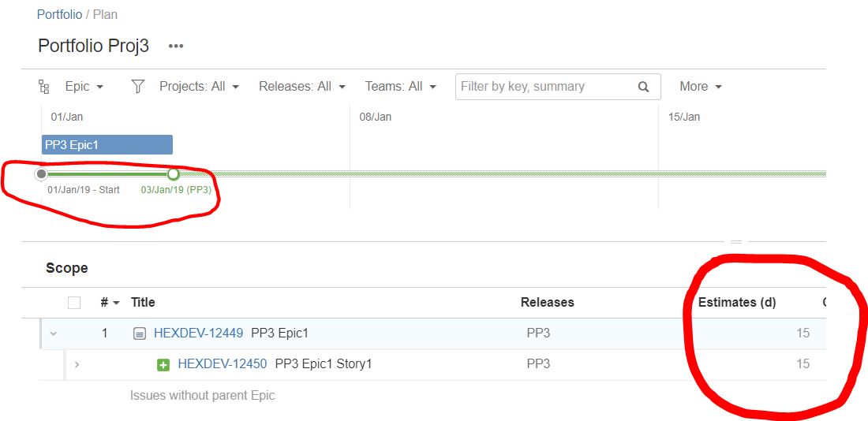Open issue link HEXDEV-12449
Viewport: 868px width, 421px height.
pyautogui.click(x=198, y=333)
